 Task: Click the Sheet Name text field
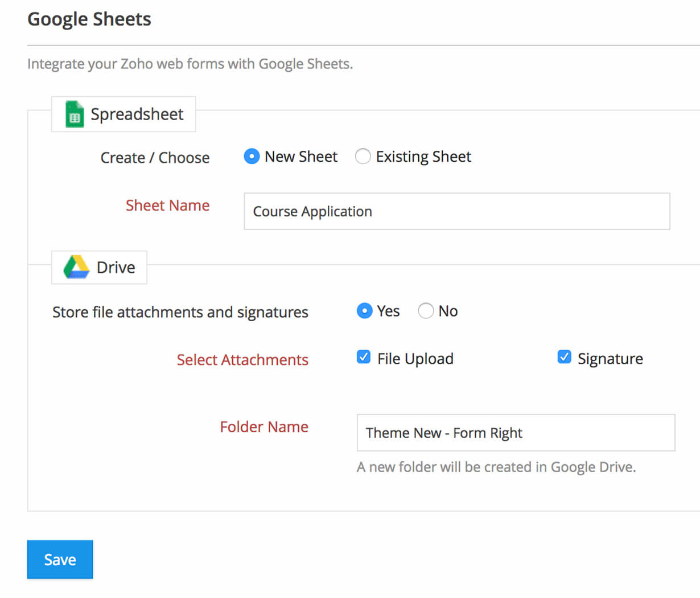[456, 211]
